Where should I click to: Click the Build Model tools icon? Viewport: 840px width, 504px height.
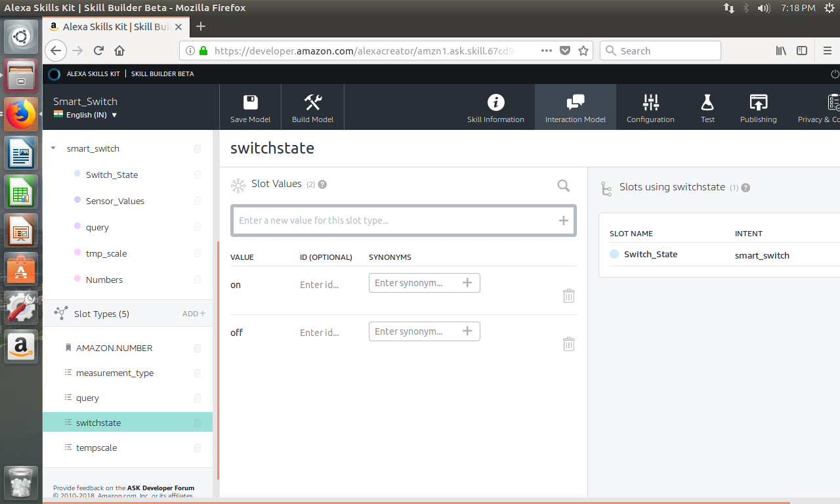coord(312,102)
